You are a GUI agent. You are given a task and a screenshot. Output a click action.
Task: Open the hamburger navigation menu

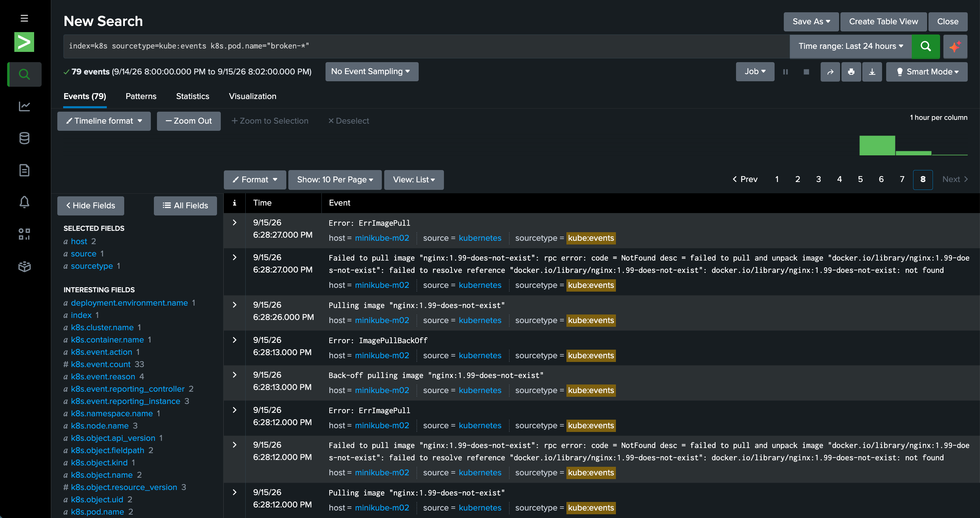pos(24,18)
